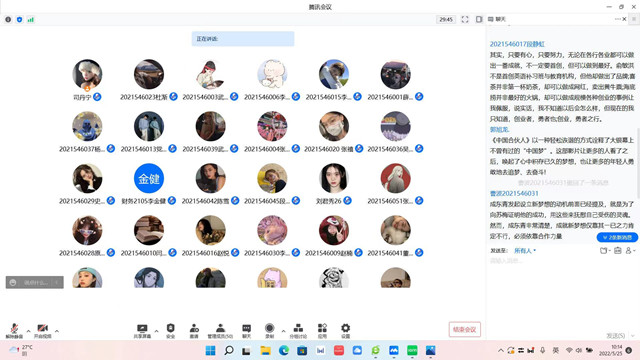This screenshot has height=360, width=640.
Task: Jump to new messages via blue pill button
Action: click(x=617, y=237)
